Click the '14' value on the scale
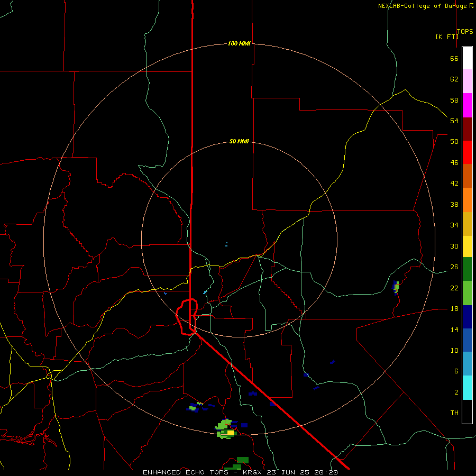 coord(454,329)
